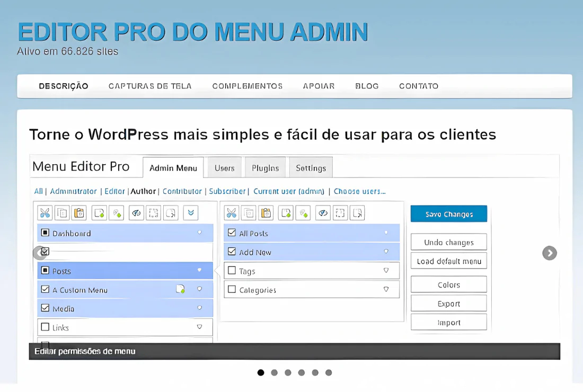583x392 pixels.
Task: Uncheck the A Custom Menu checkbox
Action: (x=45, y=289)
